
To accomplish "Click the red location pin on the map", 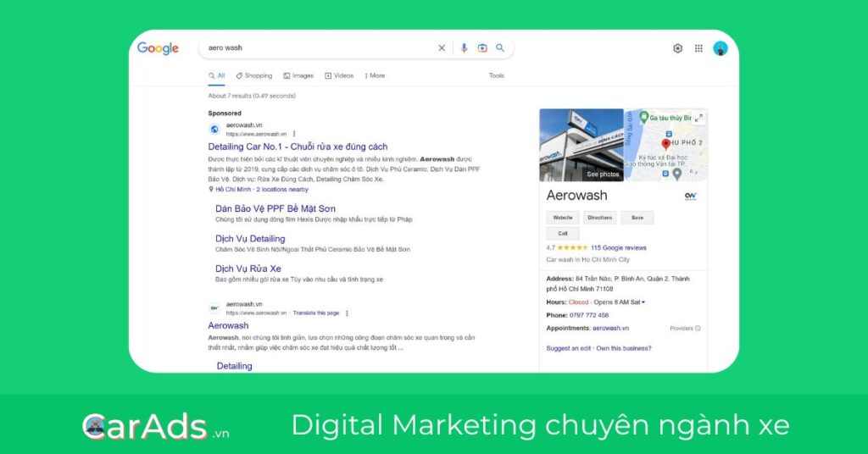I will click(666, 144).
